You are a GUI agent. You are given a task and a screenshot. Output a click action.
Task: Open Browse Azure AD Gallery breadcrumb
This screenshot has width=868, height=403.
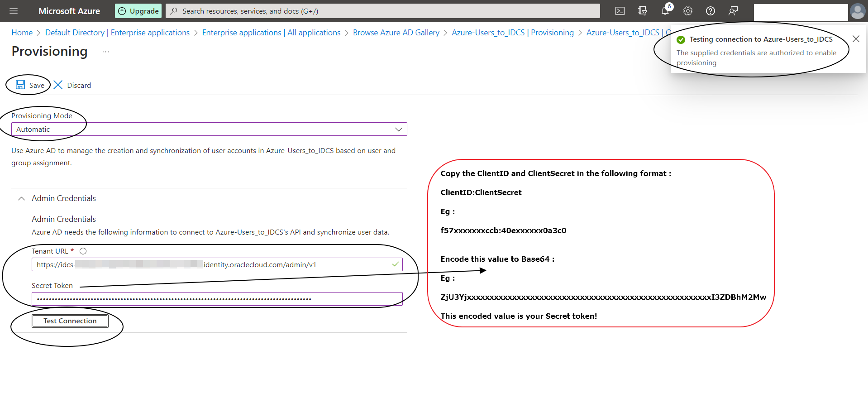[x=396, y=33]
